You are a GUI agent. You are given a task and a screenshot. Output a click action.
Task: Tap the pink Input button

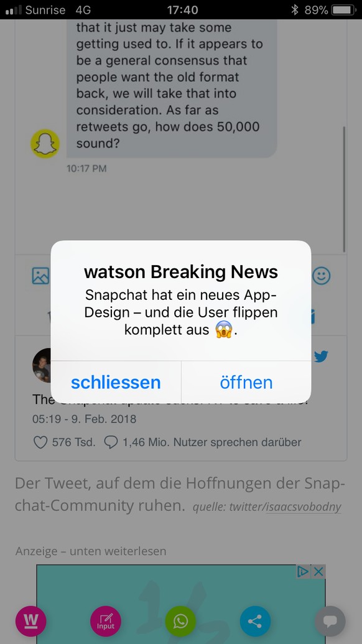[x=106, y=621]
